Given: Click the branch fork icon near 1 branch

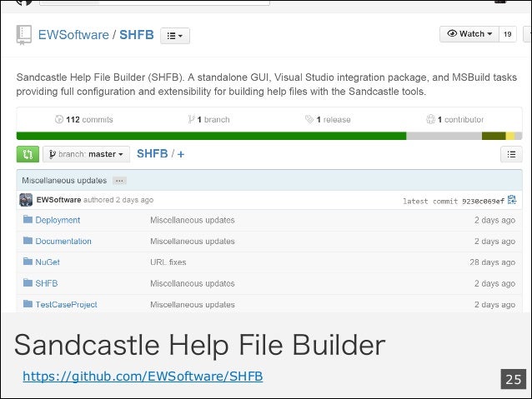Looking at the screenshot, I should (x=191, y=119).
